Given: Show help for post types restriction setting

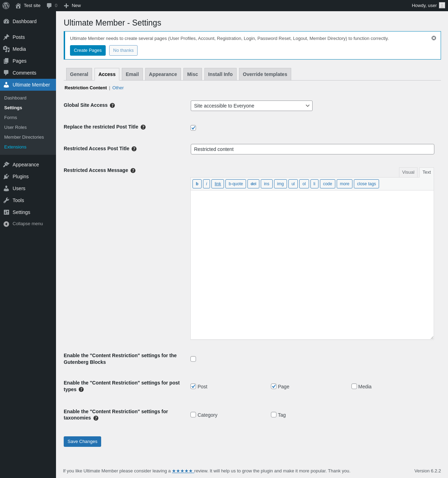Looking at the screenshot, I should 81,389.
